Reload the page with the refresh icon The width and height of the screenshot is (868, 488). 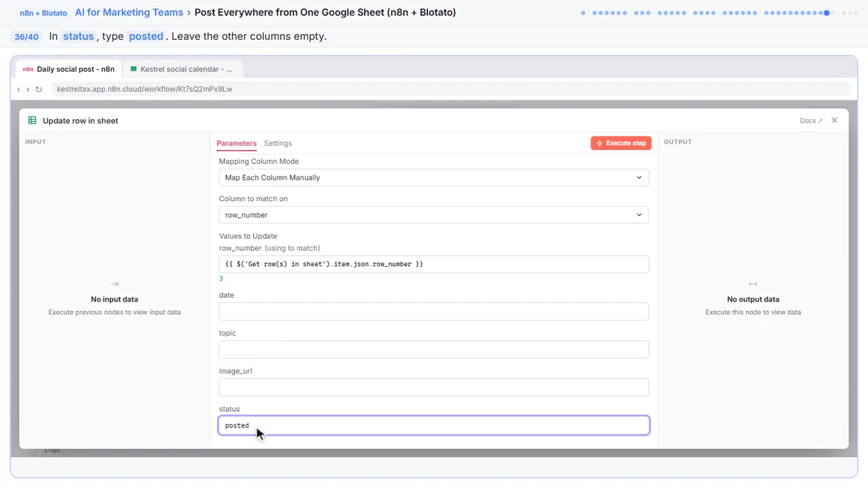click(x=39, y=89)
